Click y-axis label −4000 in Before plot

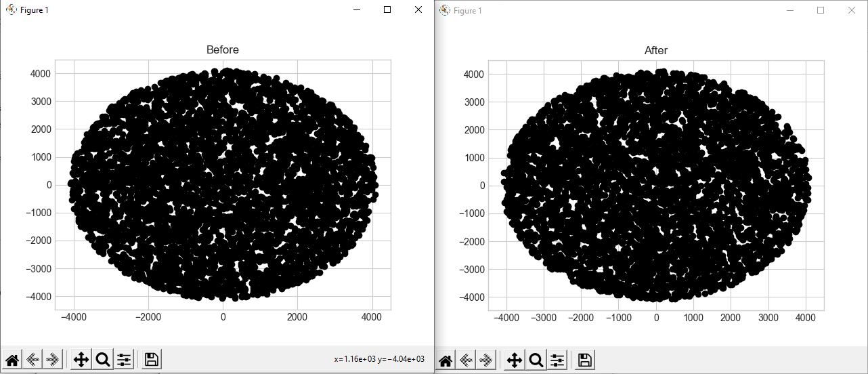37,296
